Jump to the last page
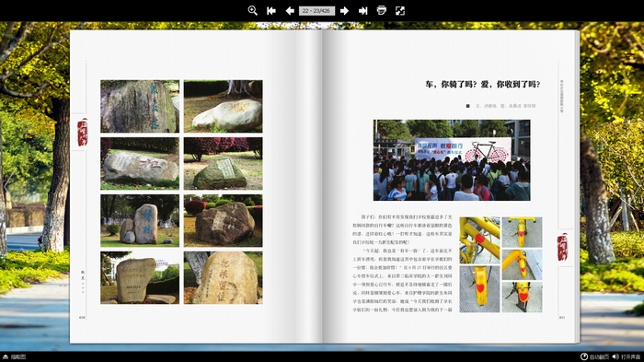Viewport: 644px width, 362px height. tap(362, 11)
